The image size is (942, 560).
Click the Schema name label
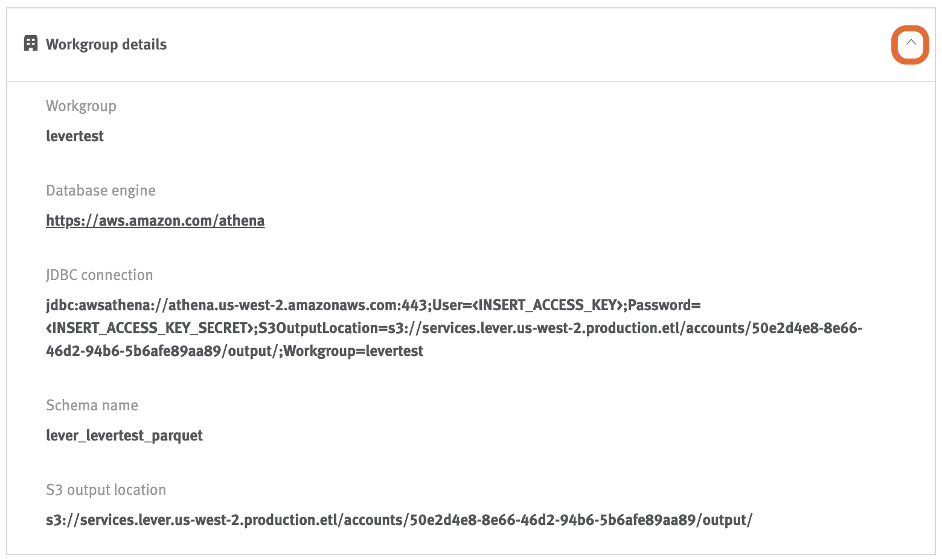(x=92, y=405)
